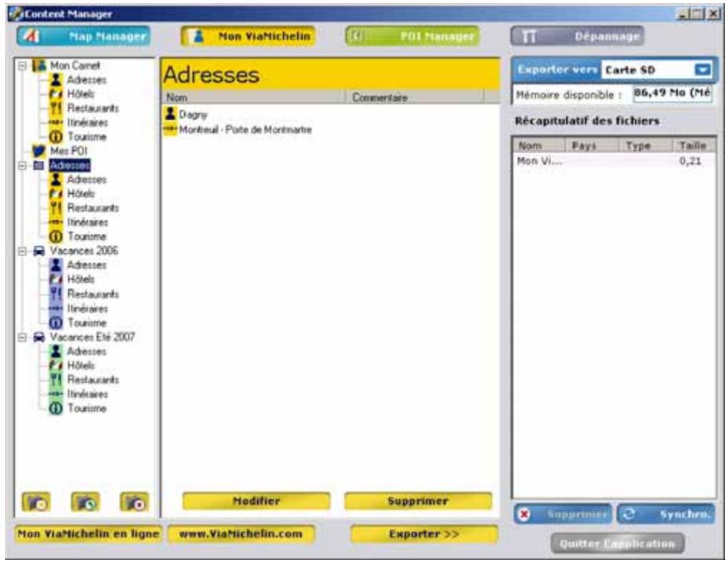Select Hôtels icon under Mon Carnet
Image resolution: width=728 pixels, height=563 pixels.
(x=56, y=94)
